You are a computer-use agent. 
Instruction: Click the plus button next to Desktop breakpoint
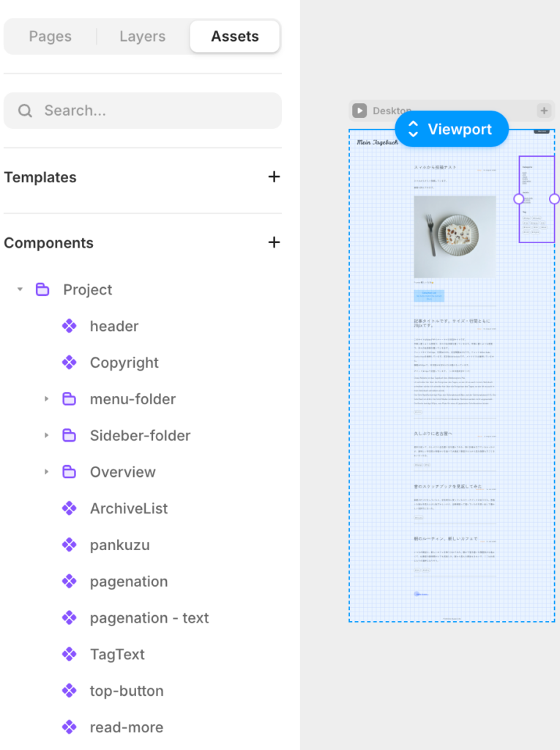(544, 111)
